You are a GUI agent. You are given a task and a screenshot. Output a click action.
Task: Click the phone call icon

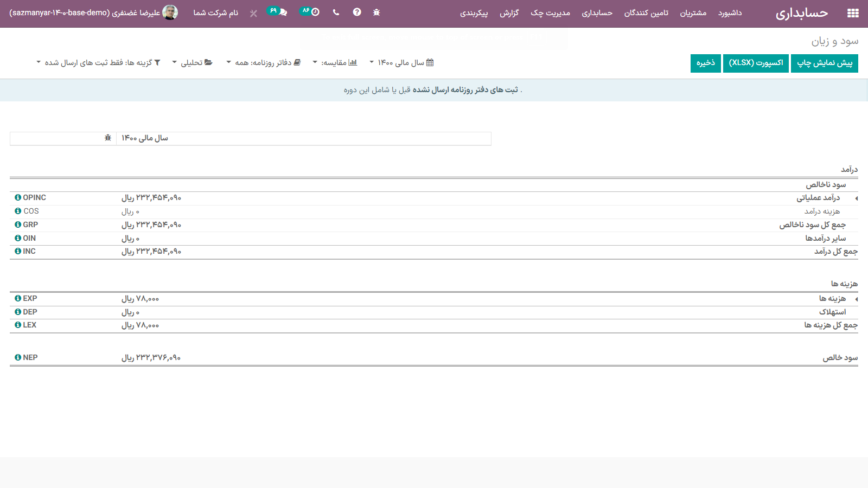pyautogui.click(x=336, y=12)
